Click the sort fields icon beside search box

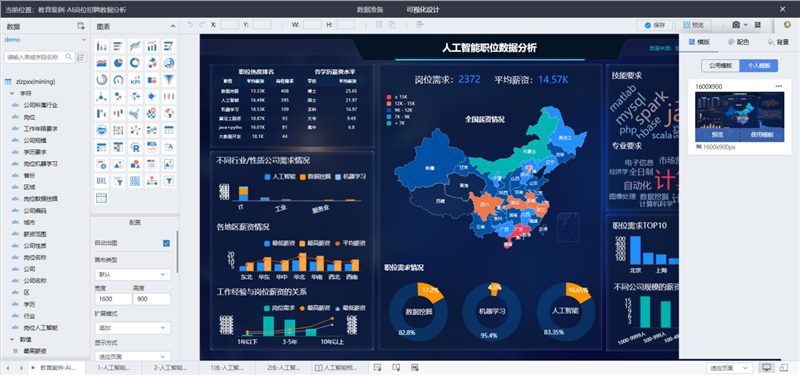point(81,57)
